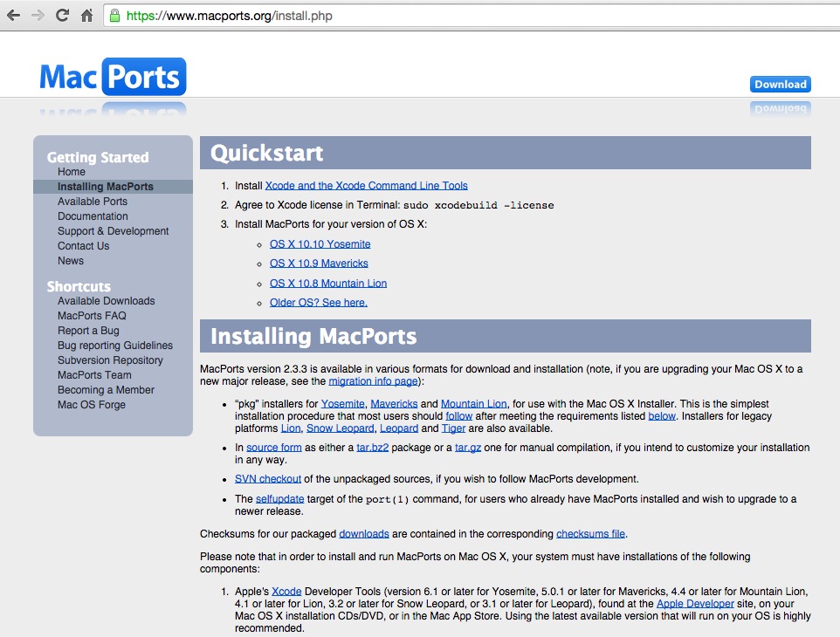Go to the browser home page icon
Image resolution: width=840 pixels, height=637 pixels.
(x=86, y=16)
